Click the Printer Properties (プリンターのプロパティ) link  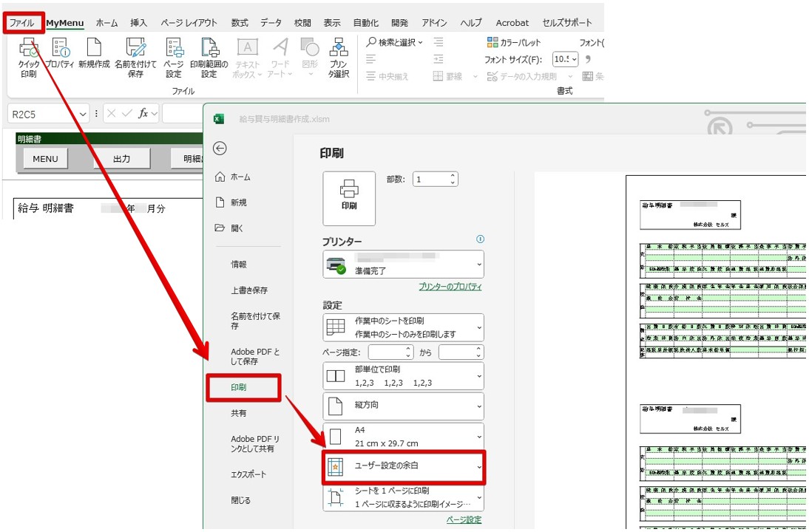(450, 287)
